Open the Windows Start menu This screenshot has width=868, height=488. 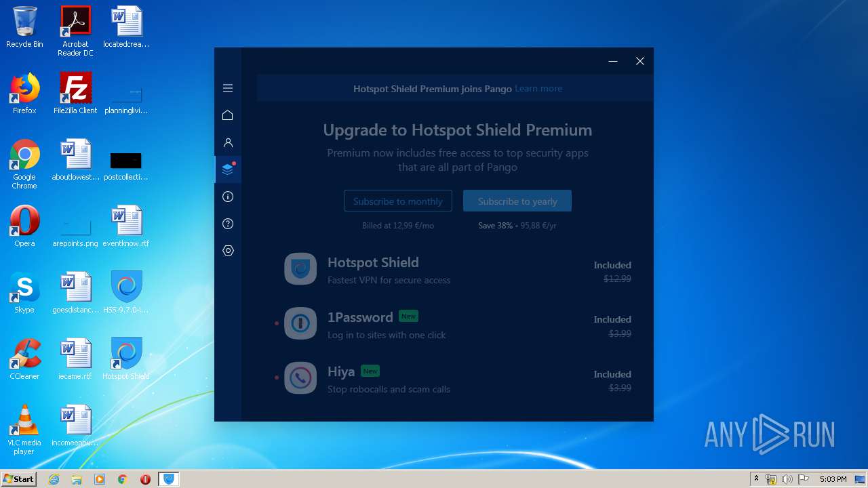pyautogui.click(x=19, y=479)
